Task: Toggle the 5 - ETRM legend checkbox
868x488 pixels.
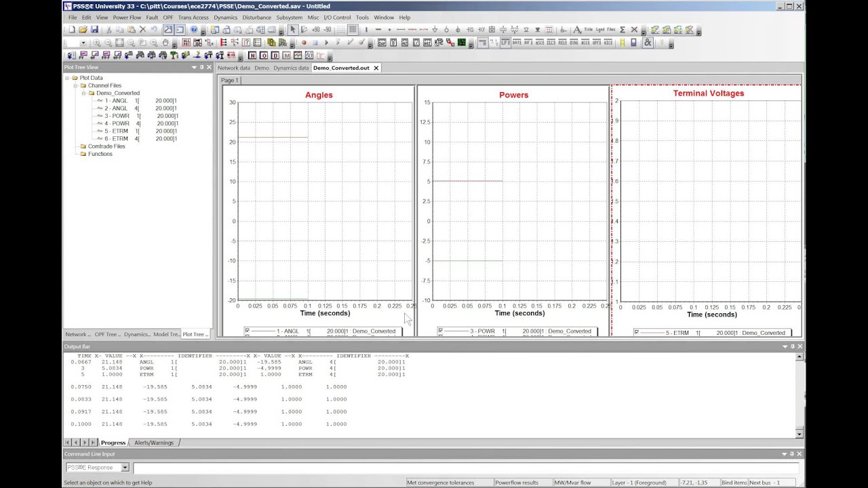Action: pos(637,332)
